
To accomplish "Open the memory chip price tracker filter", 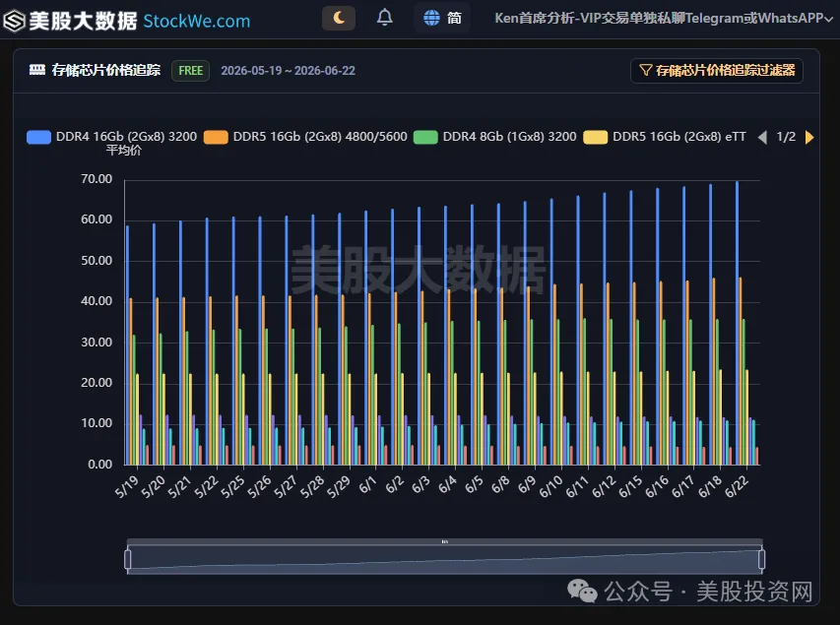I will coord(717,71).
